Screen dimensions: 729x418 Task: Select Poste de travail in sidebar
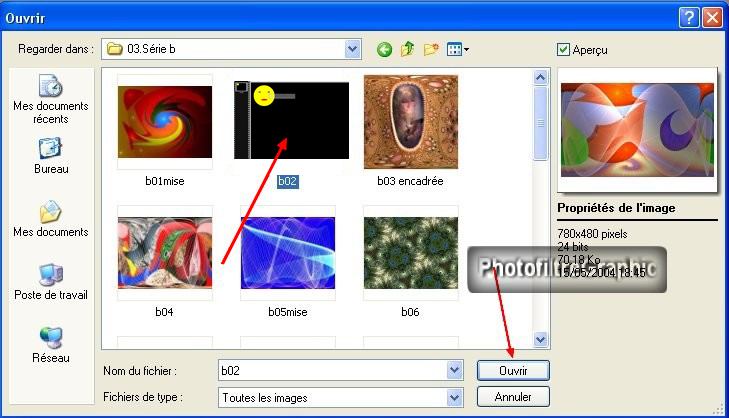[x=50, y=282]
